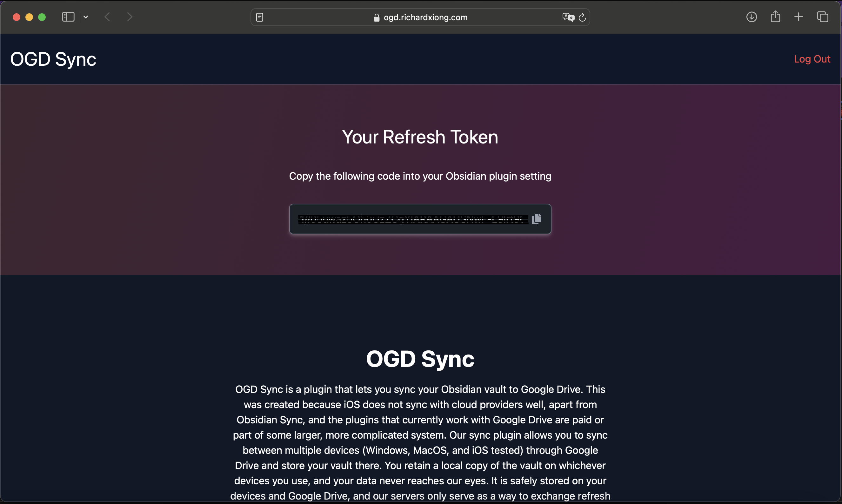This screenshot has height=504, width=842.
Task: Click the Log Out link
Action: point(812,59)
